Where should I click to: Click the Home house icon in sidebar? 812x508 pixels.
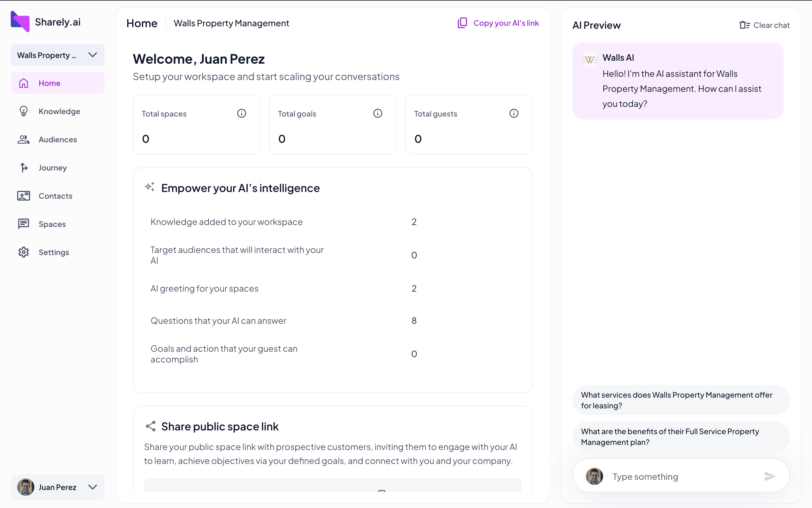(24, 83)
